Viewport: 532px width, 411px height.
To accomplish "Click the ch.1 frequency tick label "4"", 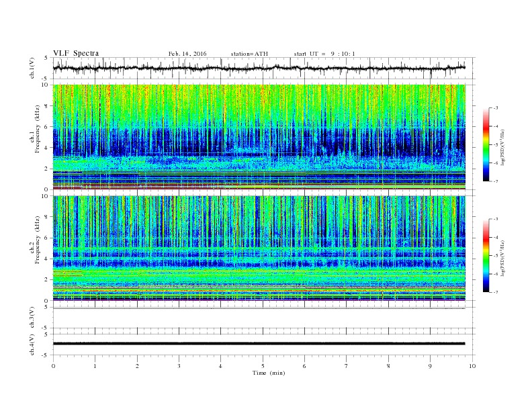I will coord(46,148).
